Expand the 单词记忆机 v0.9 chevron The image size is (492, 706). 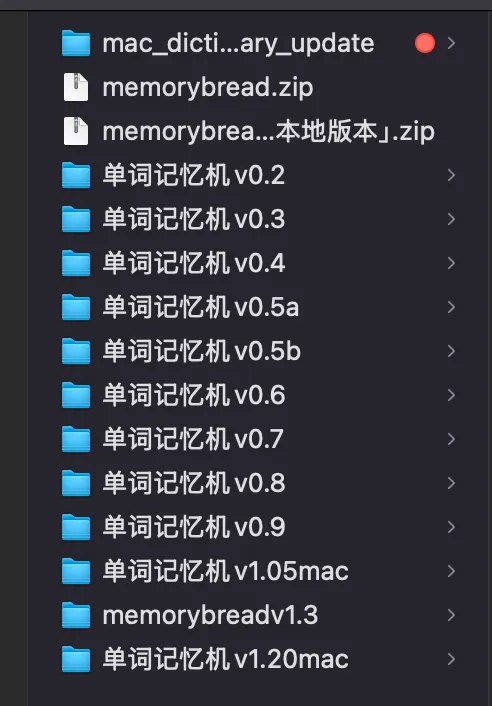tap(451, 527)
